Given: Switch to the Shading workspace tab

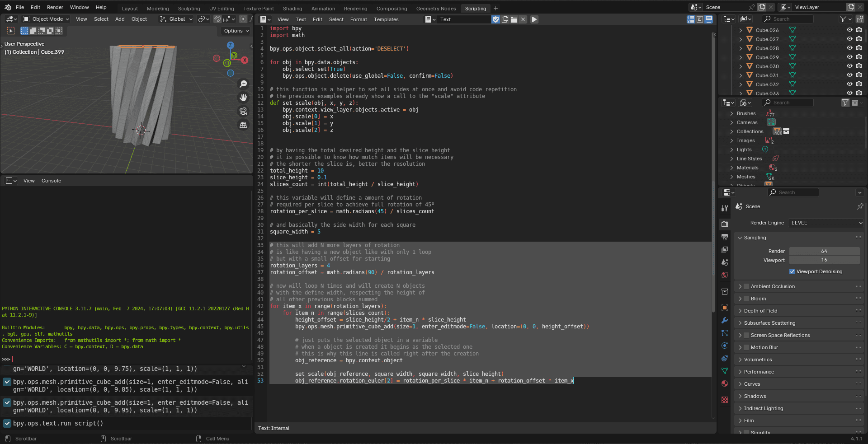Looking at the screenshot, I should pyautogui.click(x=292, y=9).
